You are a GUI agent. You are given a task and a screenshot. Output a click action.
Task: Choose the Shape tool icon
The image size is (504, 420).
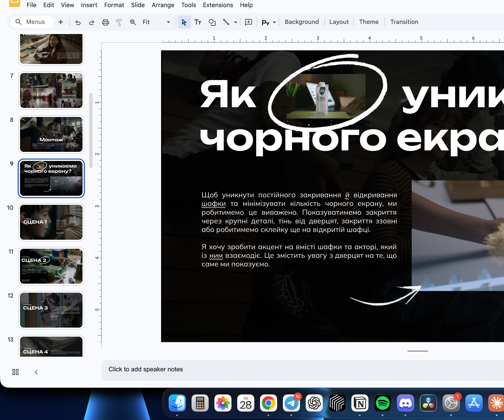click(212, 22)
